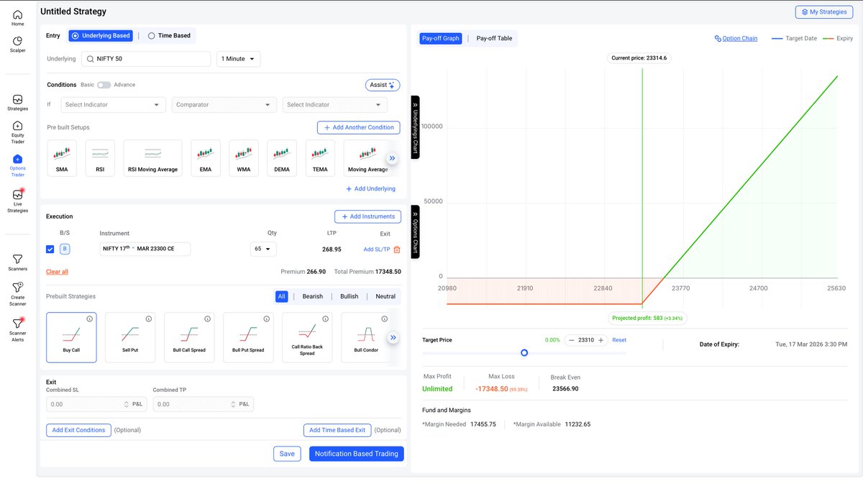This screenshot has height=504, width=863.
Task: Select Underlying Based entry option
Action: (101, 35)
